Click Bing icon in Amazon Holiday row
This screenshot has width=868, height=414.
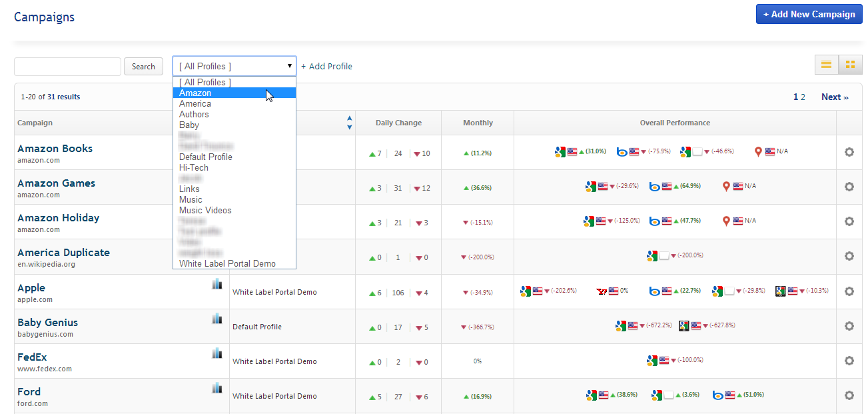[654, 221]
